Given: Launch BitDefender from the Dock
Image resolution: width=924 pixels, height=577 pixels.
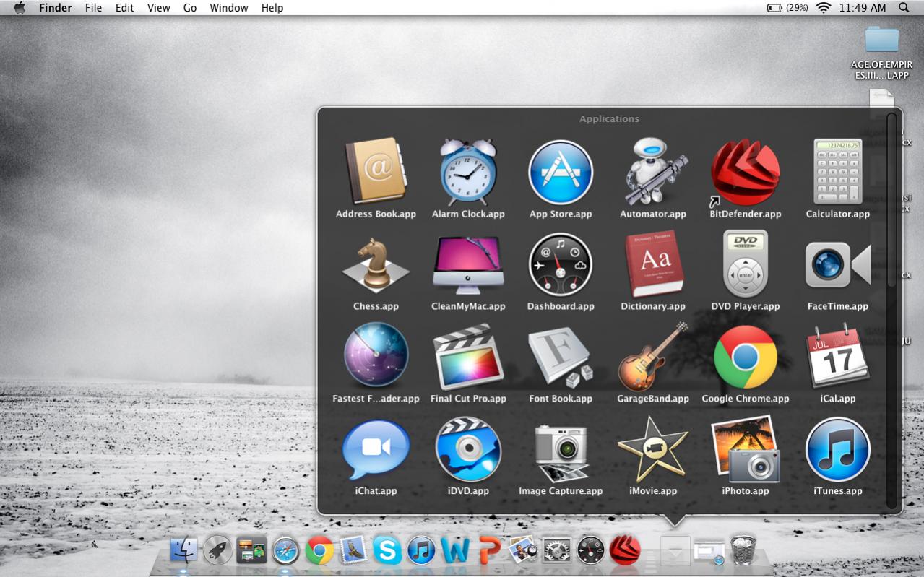Looking at the screenshot, I should pyautogui.click(x=625, y=550).
